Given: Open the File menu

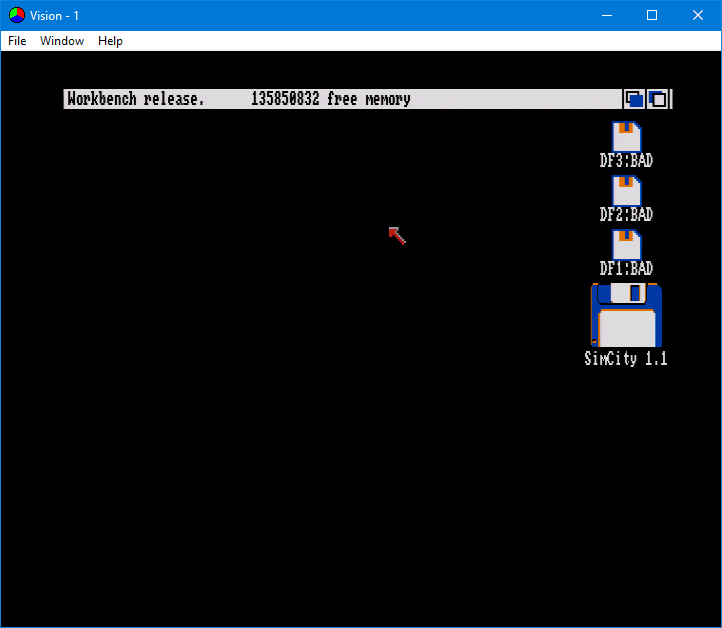Looking at the screenshot, I should [17, 41].
